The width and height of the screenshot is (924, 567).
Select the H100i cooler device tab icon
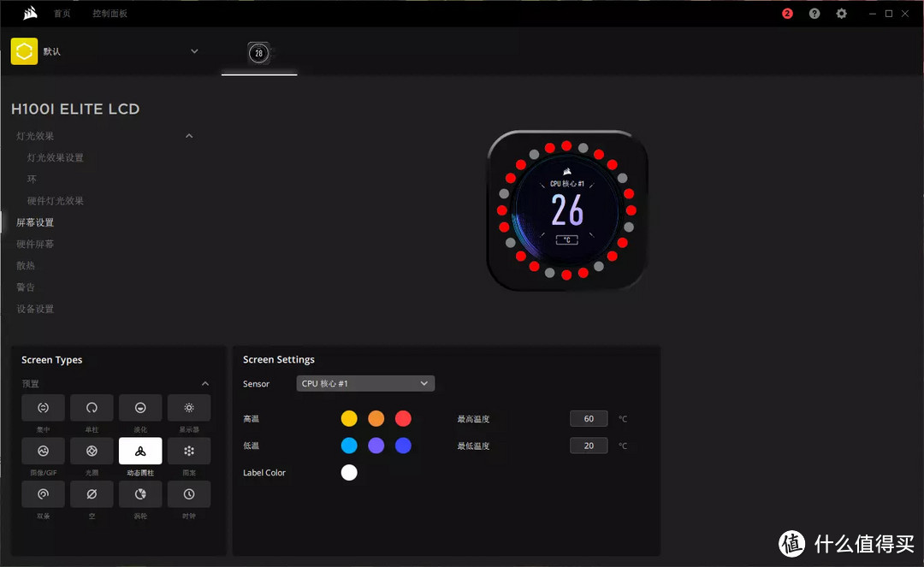258,53
